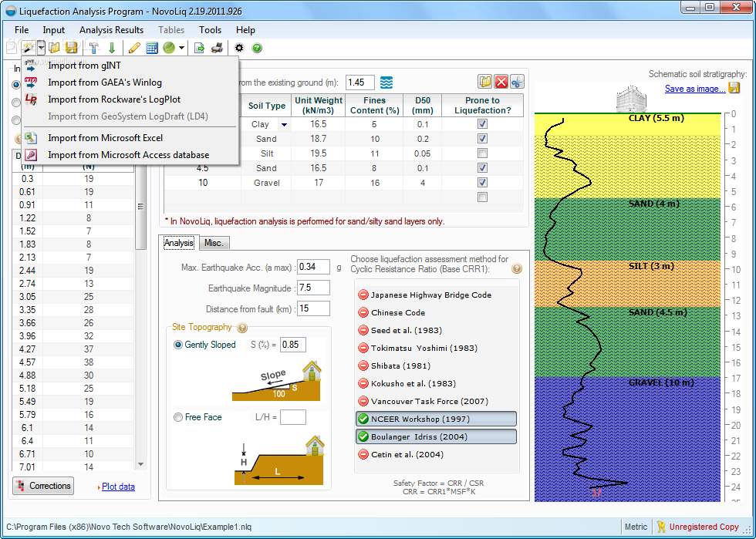Click the green help question icon
Screen dimensions: 756x539
(257, 48)
